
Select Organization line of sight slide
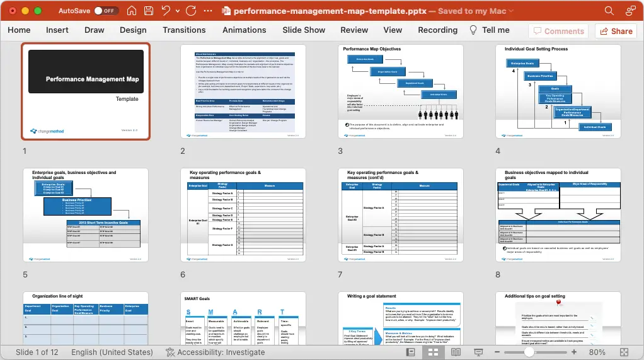pyautogui.click(x=86, y=318)
